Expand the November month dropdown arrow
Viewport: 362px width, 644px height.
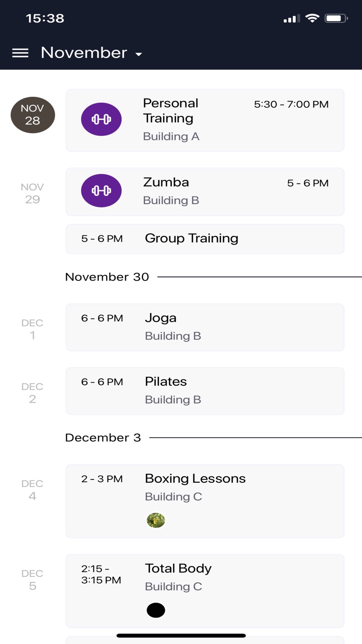(x=138, y=54)
